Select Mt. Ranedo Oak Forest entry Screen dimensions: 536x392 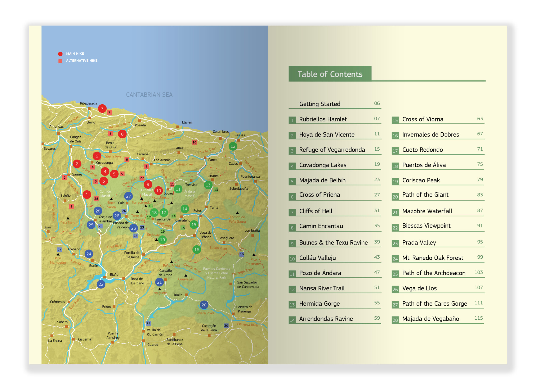coord(438,258)
